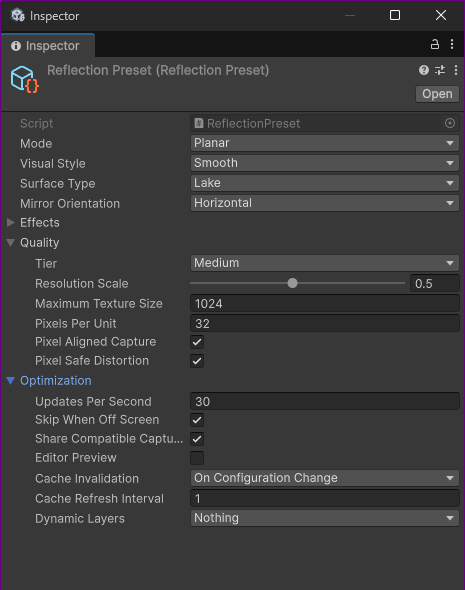Open the Tier dropdown set to Medium
Viewport: 465px width, 590px height.
(x=325, y=263)
